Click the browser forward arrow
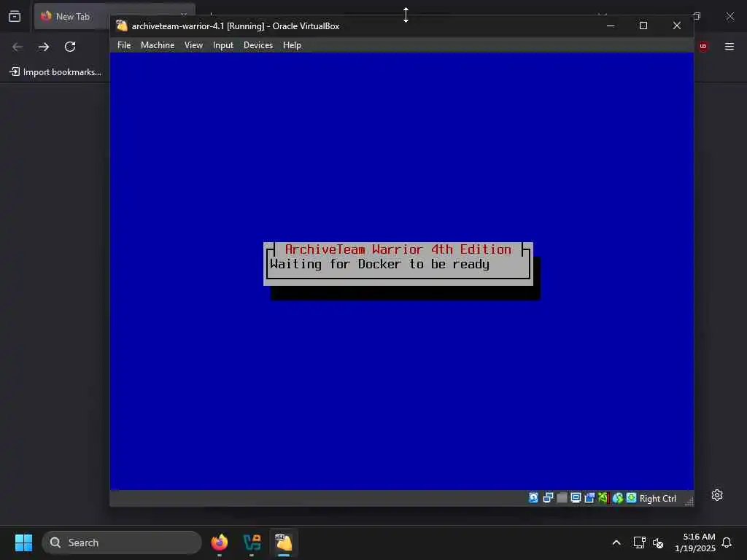Viewport: 747px width, 560px height. point(44,47)
